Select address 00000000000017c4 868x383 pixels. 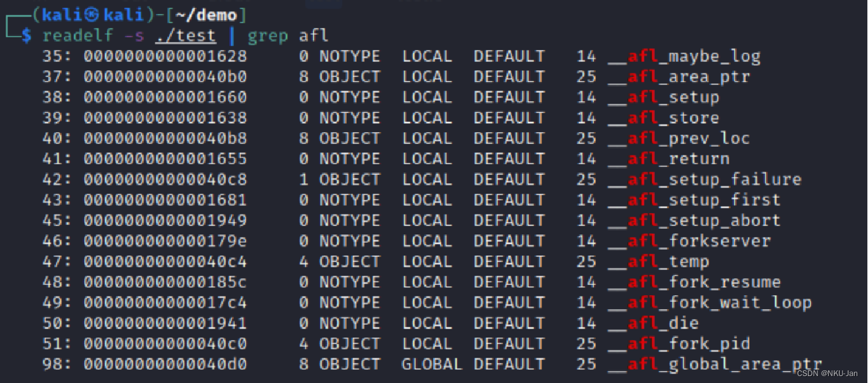pyautogui.click(x=165, y=303)
